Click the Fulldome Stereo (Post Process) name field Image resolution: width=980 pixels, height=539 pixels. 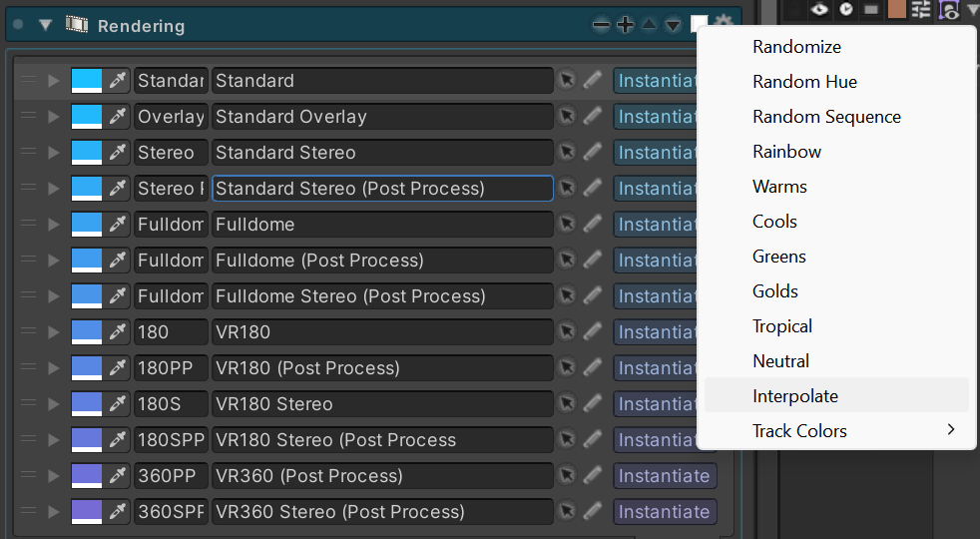pyautogui.click(x=382, y=296)
